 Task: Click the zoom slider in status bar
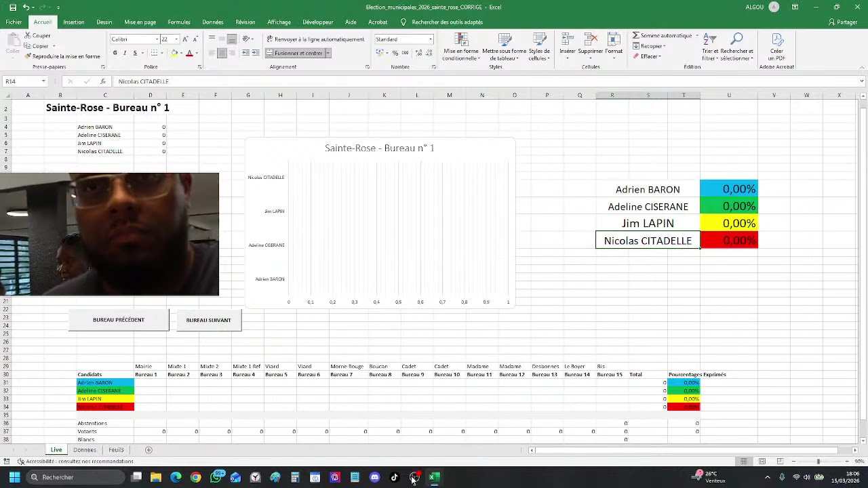818,462
